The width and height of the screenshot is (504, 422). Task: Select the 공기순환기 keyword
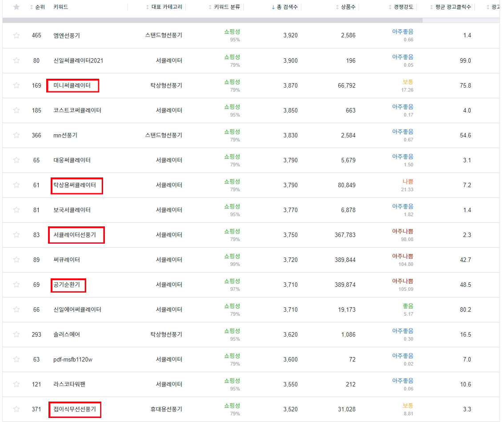point(67,285)
